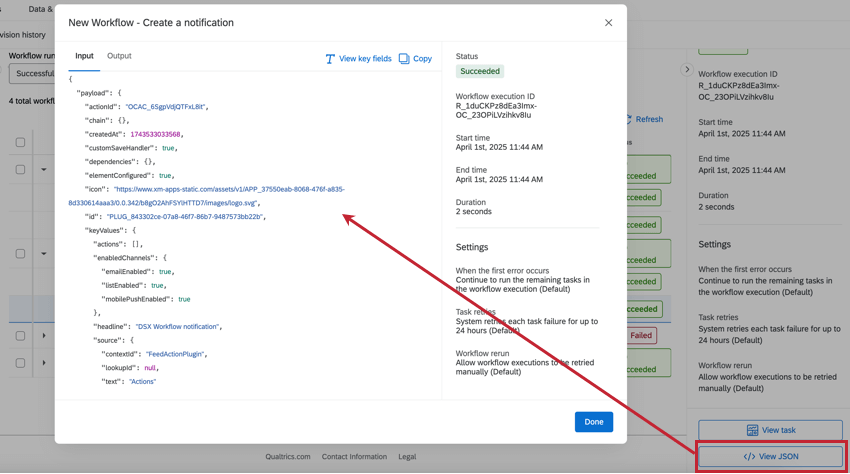Open the Legal footer link
850x474 pixels.
point(407,457)
